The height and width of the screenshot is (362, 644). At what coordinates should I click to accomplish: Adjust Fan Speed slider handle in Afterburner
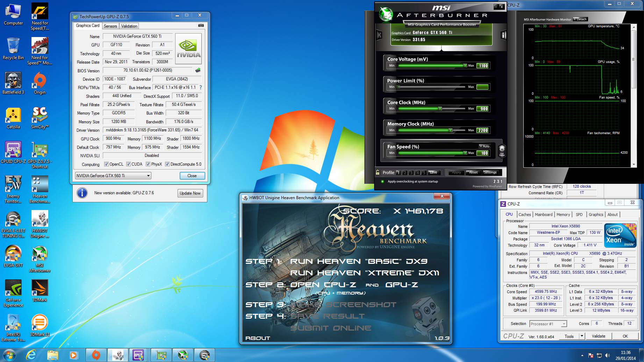(465, 153)
